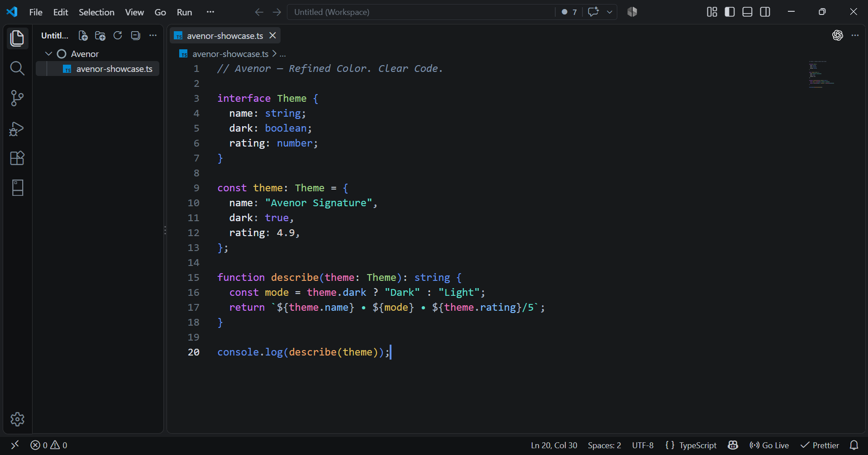Click Ln 20, Col 30 to go to line

(x=554, y=446)
